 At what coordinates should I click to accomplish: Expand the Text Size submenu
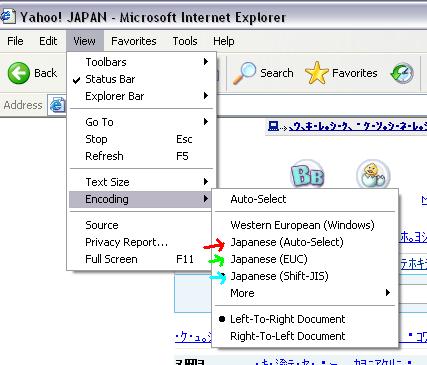point(141,182)
